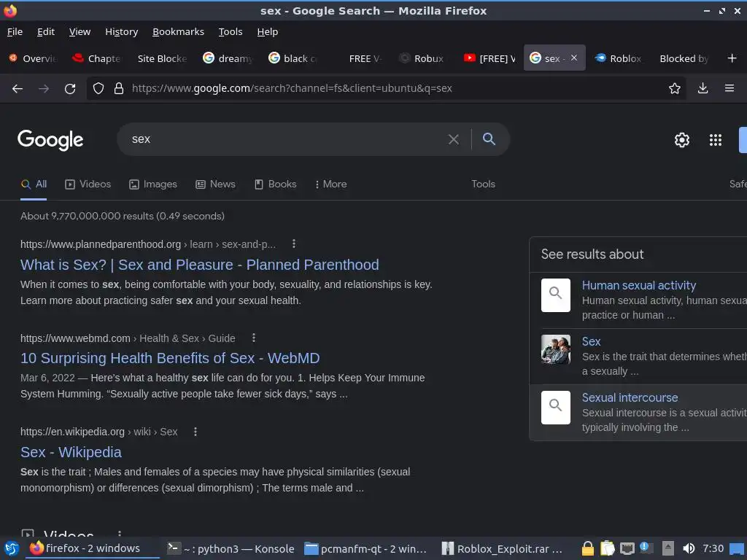Open the 'Sexual intercourse' related topic
Viewport: 747px width, 560px height.
[630, 397]
